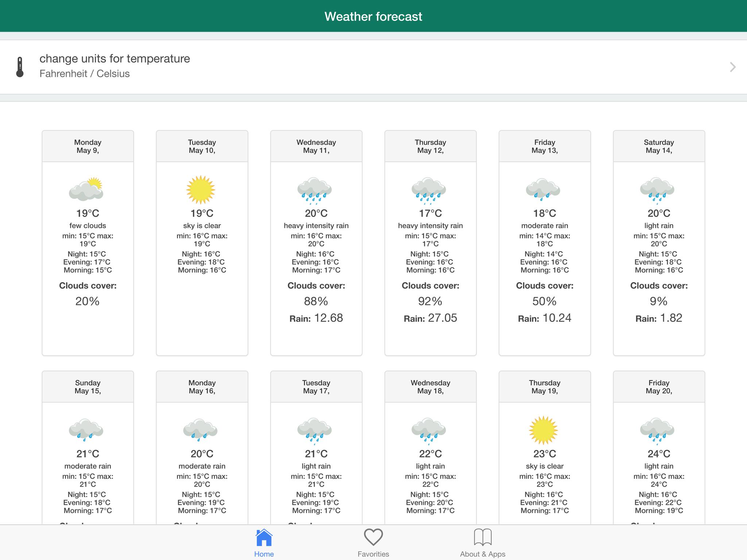The height and width of the screenshot is (560, 747).
Task: Open change units for temperature row
Action: click(x=373, y=67)
